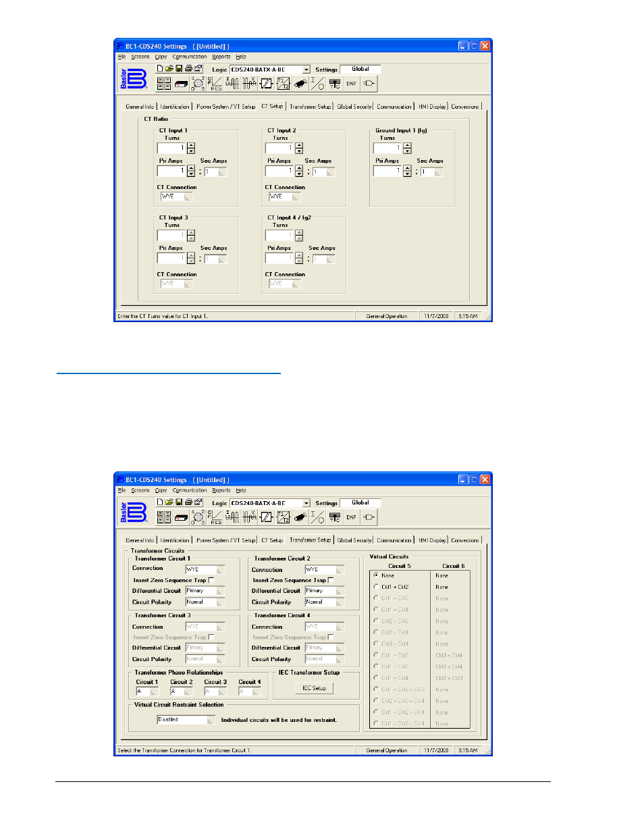This screenshot has height=834, width=644.
Task: Select the Ckt1 + Ckt2 virtual circuit option
Action: (x=376, y=587)
